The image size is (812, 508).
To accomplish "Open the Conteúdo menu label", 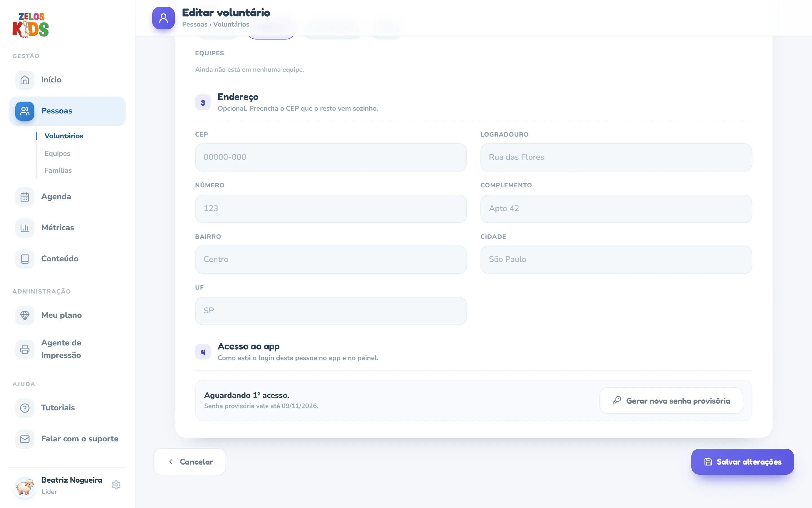I will (60, 259).
